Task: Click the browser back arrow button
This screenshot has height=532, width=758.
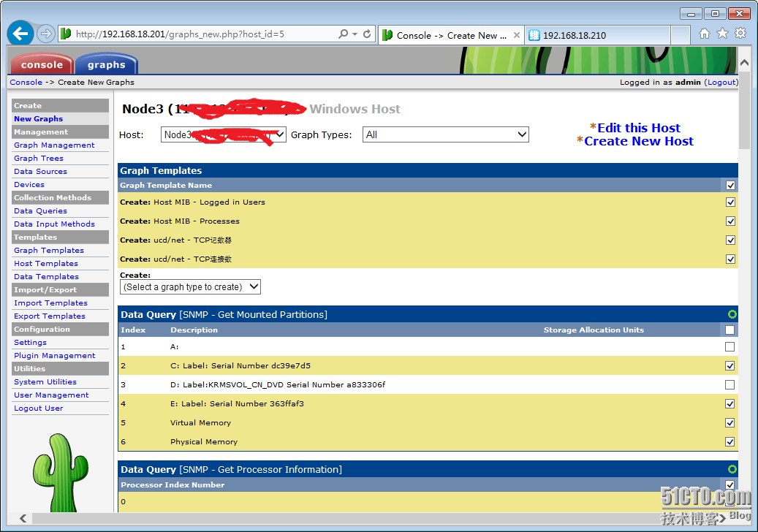Action: 20,34
